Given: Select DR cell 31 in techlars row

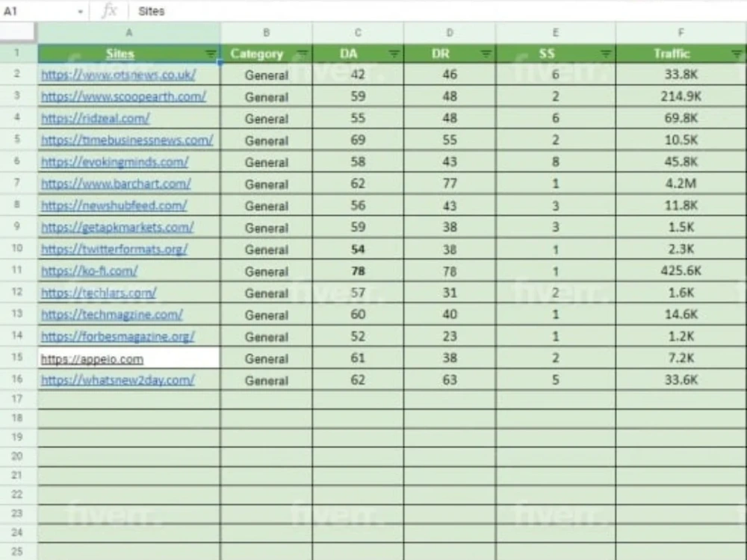Looking at the screenshot, I should pyautogui.click(x=449, y=293).
